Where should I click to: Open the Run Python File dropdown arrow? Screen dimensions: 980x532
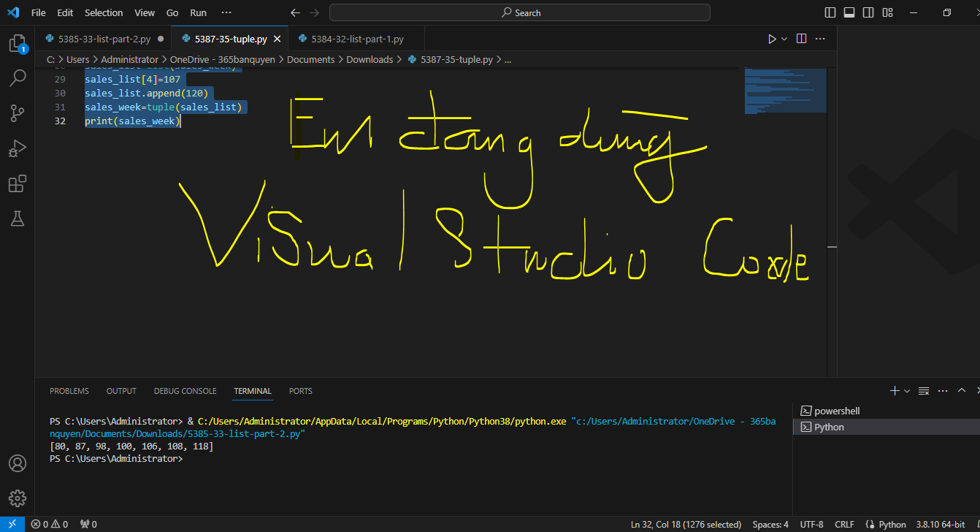pos(784,39)
